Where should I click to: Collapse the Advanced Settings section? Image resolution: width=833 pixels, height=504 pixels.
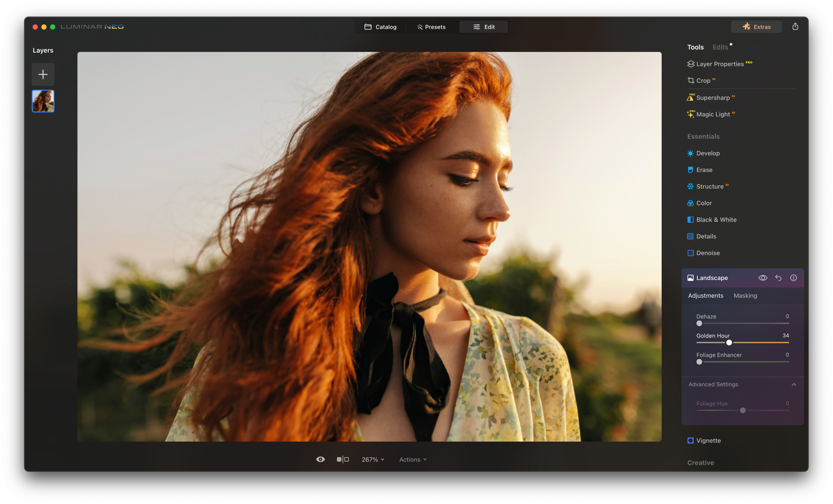(x=793, y=384)
